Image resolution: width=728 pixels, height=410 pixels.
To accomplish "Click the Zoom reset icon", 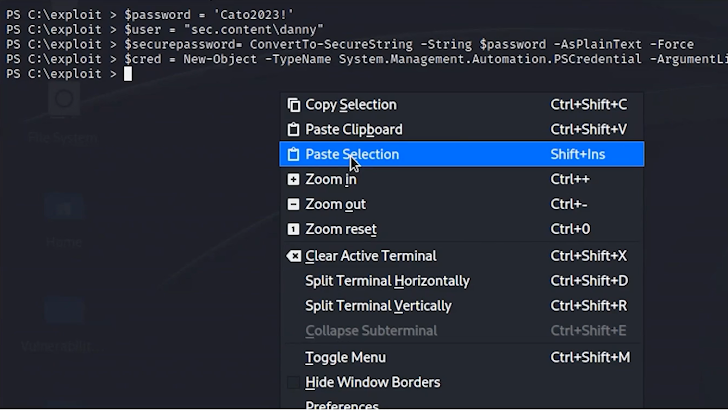I will 293,230.
